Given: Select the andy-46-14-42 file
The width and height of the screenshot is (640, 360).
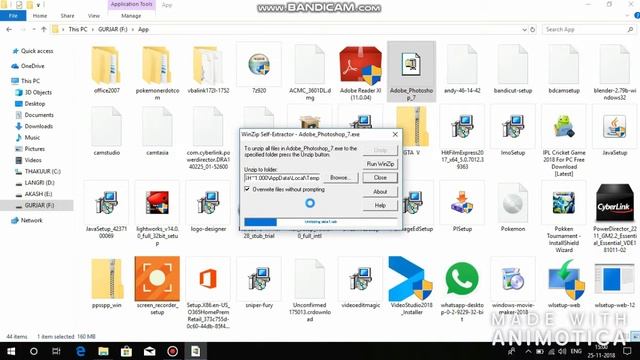Looking at the screenshot, I should point(462,70).
